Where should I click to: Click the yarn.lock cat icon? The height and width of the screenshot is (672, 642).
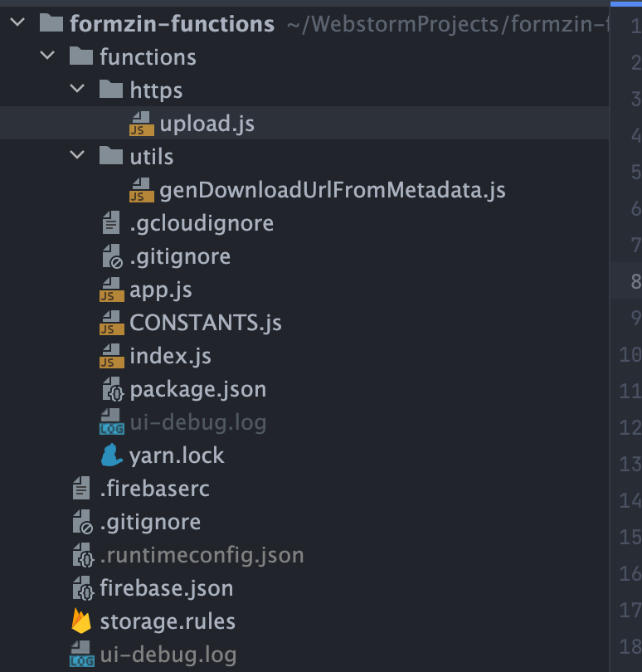coord(111,455)
